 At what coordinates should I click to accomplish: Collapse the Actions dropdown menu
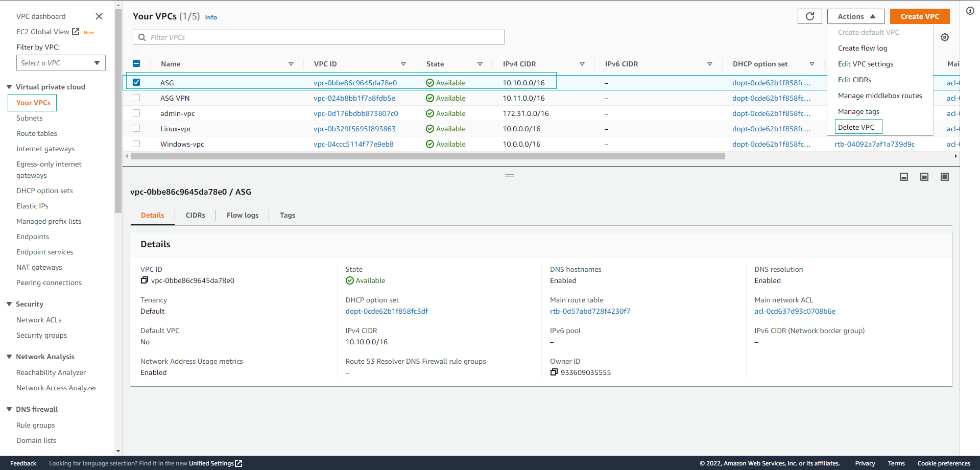click(856, 16)
